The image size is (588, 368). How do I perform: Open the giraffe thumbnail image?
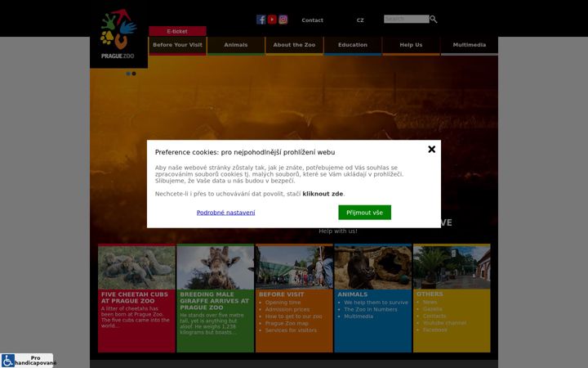click(x=216, y=267)
